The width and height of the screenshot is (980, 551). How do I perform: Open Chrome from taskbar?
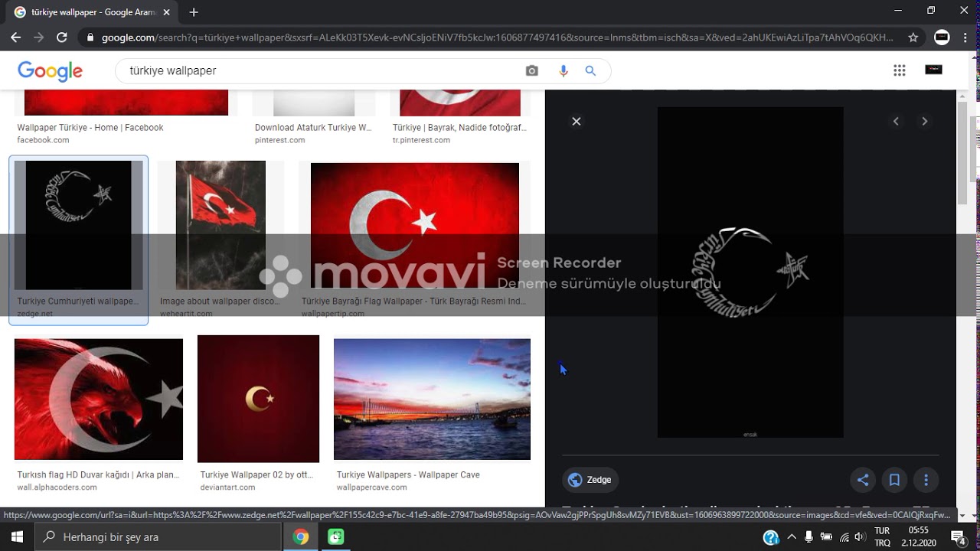[x=301, y=537]
